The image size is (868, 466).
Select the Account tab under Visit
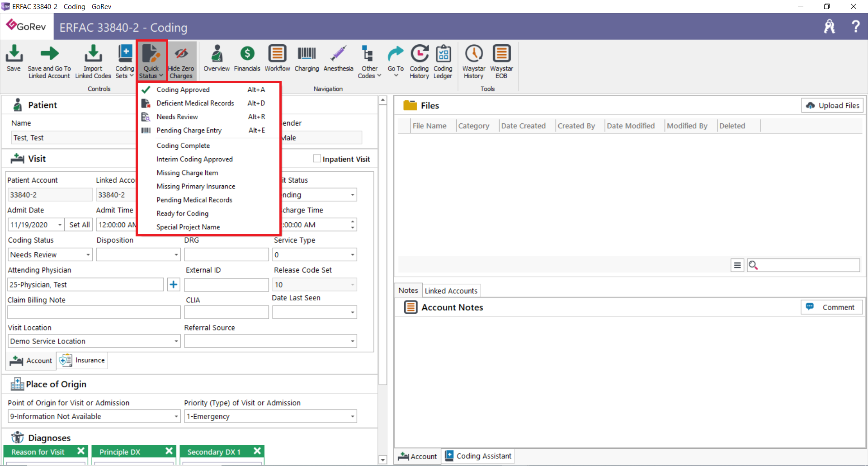(x=31, y=360)
